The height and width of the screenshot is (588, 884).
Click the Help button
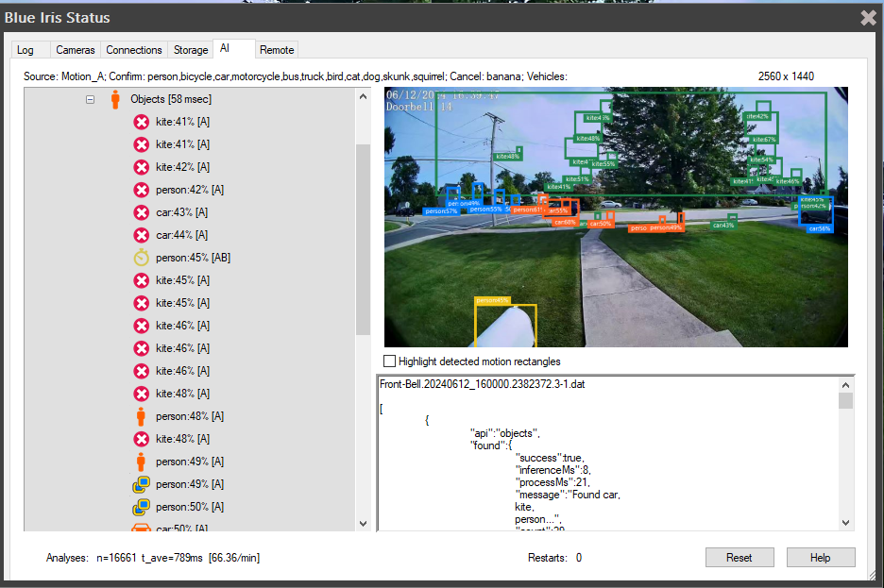pyautogui.click(x=821, y=558)
